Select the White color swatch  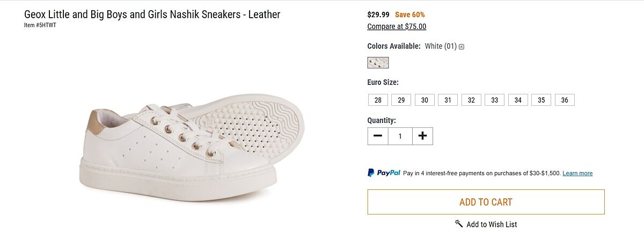(x=378, y=63)
